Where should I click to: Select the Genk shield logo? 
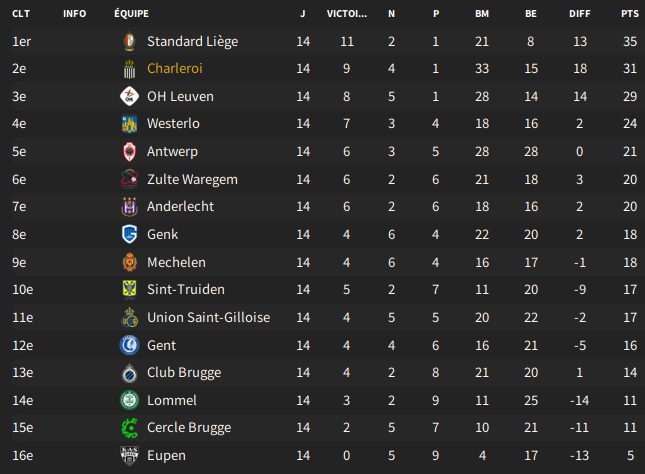point(130,234)
